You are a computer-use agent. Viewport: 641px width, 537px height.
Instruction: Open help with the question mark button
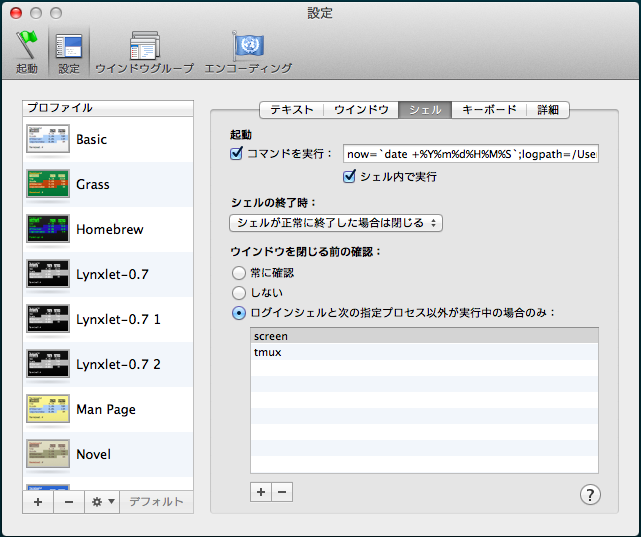coord(590,495)
